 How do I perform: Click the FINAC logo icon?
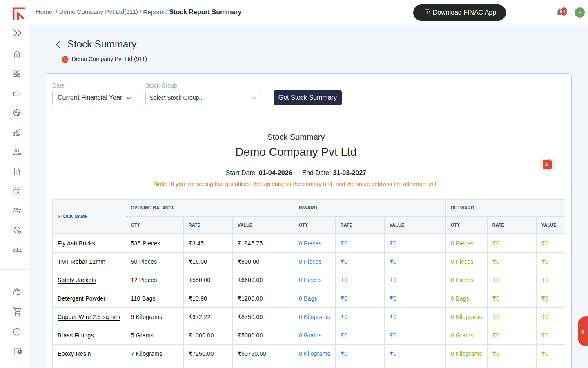[x=18, y=13]
